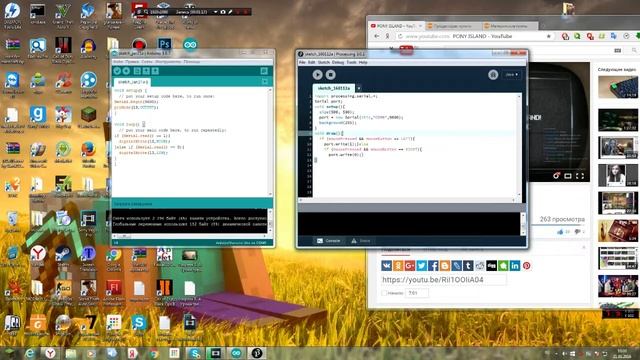Open Processing Java mode dropdown
This screenshot has height=360, width=640.
pyautogui.click(x=512, y=75)
